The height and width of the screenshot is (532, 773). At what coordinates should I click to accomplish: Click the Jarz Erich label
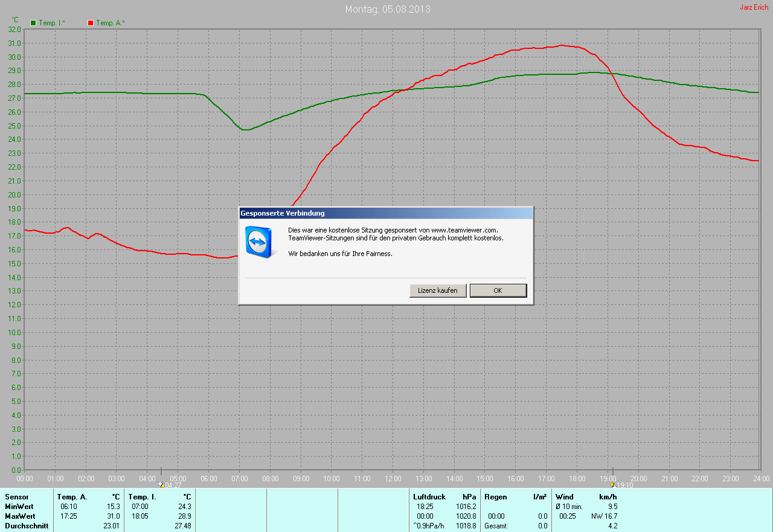[x=754, y=7]
